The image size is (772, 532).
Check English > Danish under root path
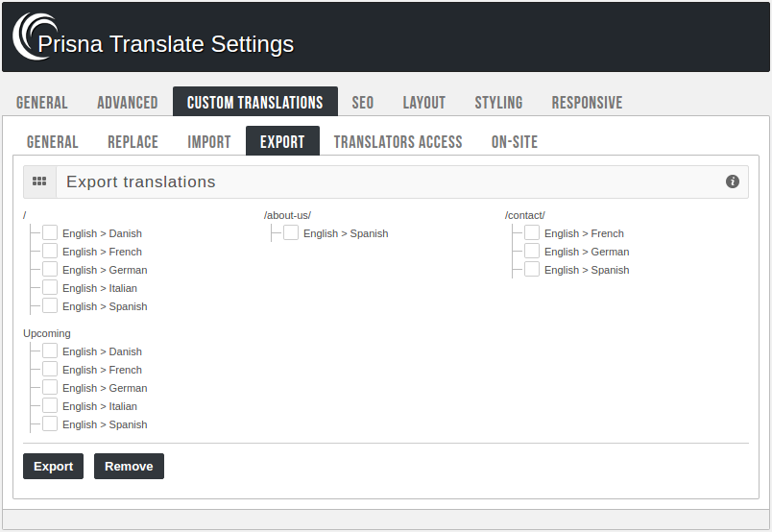coord(50,233)
